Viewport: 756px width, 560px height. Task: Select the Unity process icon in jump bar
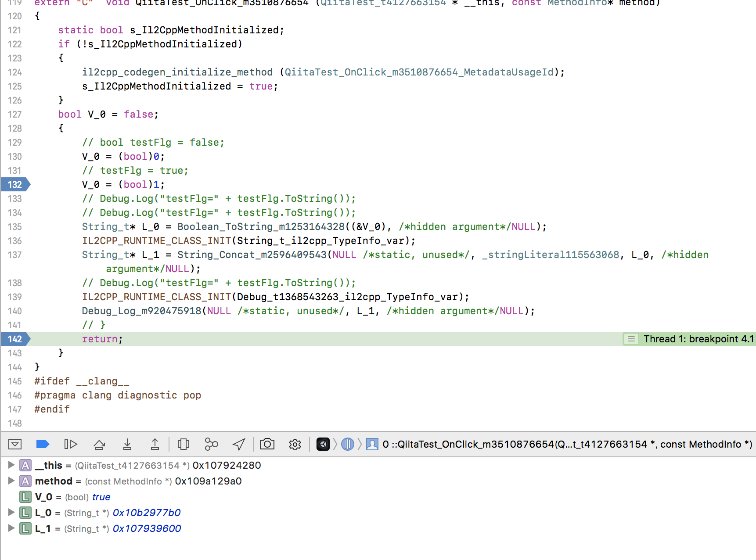tap(323, 444)
